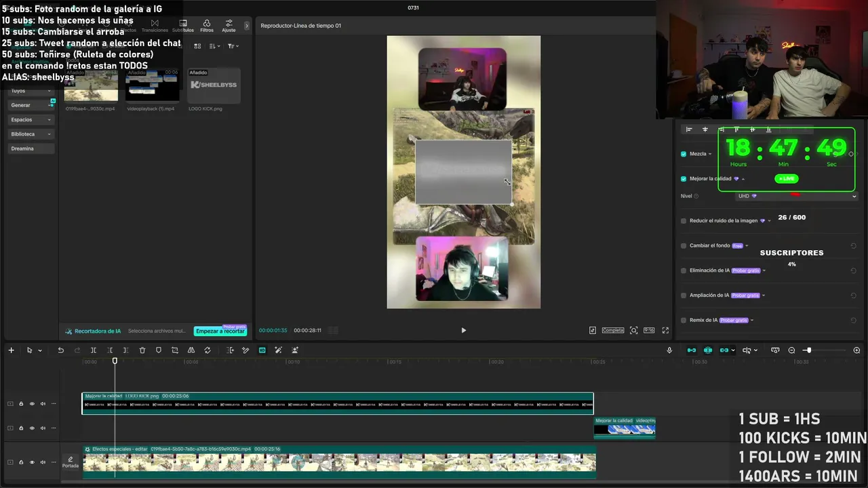Rotate the clip using the rotate icon

tap(208, 350)
